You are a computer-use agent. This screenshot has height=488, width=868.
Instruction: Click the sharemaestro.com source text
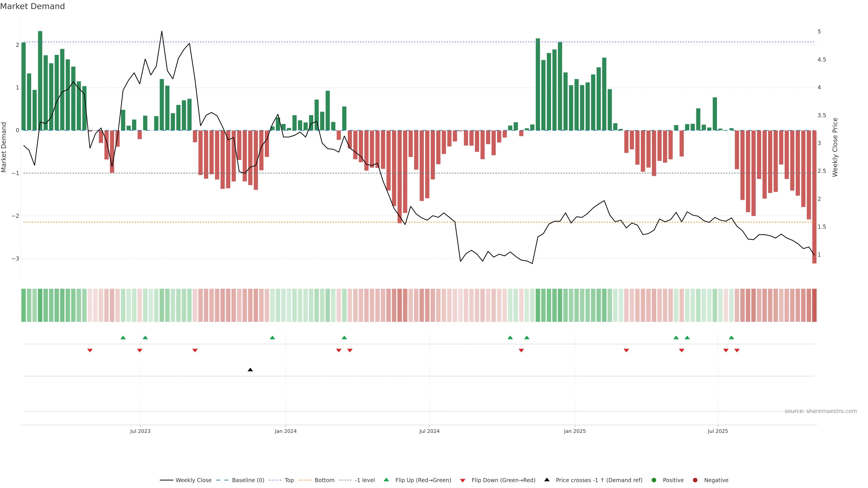point(821,411)
